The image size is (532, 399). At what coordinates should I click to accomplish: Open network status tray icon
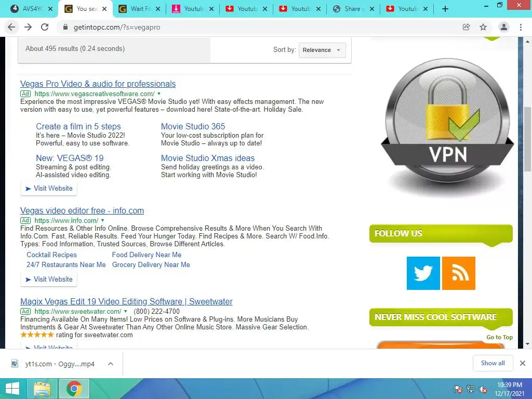click(x=471, y=389)
